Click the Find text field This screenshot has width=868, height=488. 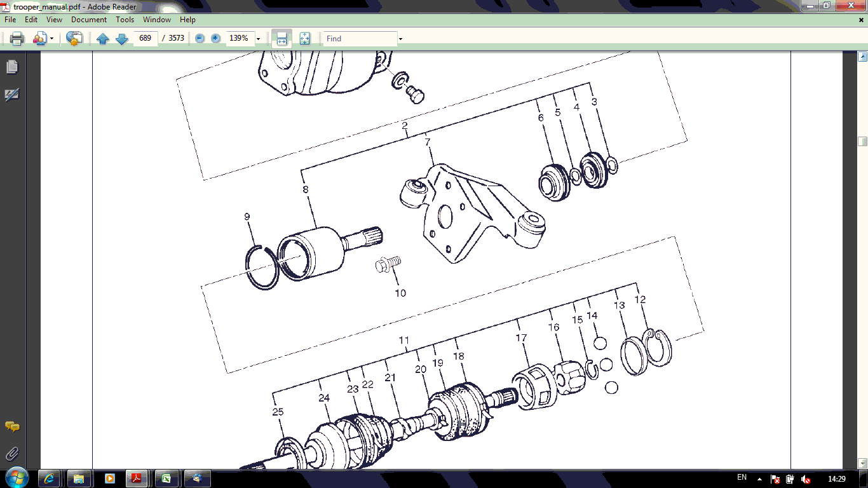pyautogui.click(x=360, y=39)
